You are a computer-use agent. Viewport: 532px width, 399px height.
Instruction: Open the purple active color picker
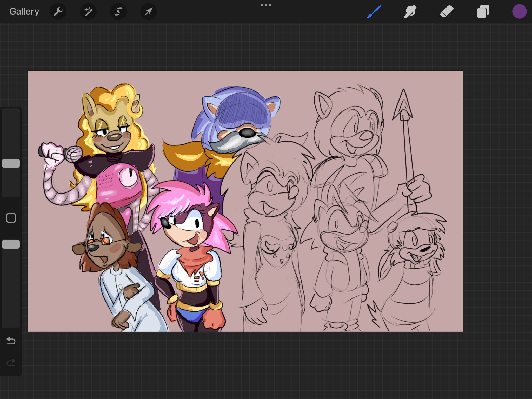pyautogui.click(x=519, y=11)
